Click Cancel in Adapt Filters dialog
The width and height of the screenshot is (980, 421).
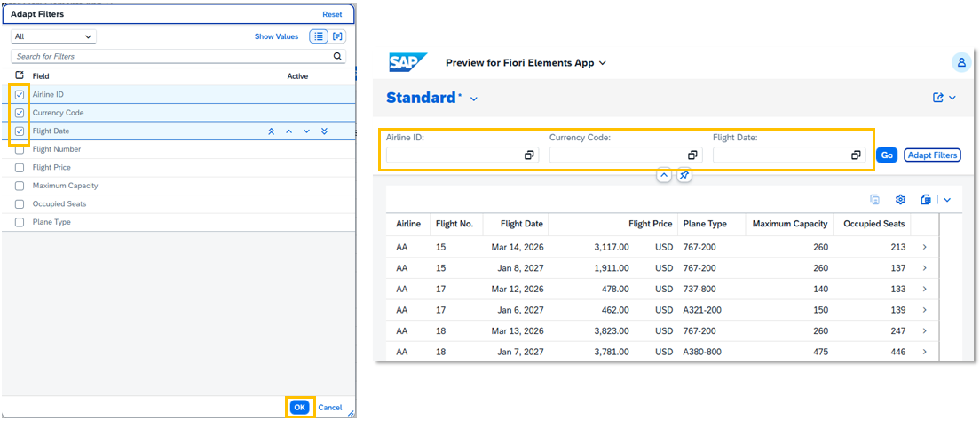[330, 408]
